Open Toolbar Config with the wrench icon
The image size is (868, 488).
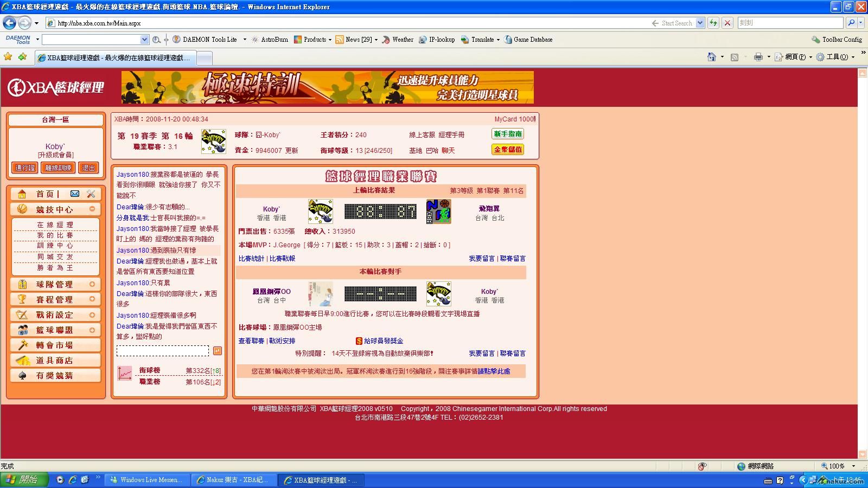coord(837,40)
